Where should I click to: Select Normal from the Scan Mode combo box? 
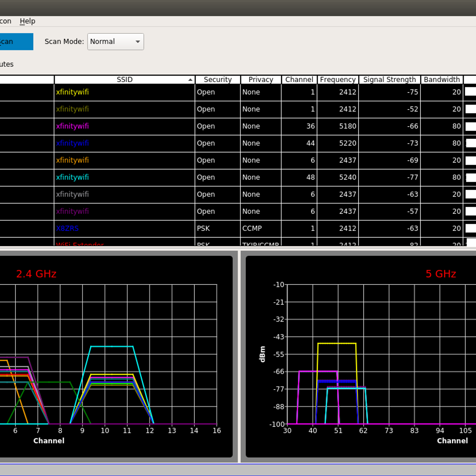[x=115, y=41]
